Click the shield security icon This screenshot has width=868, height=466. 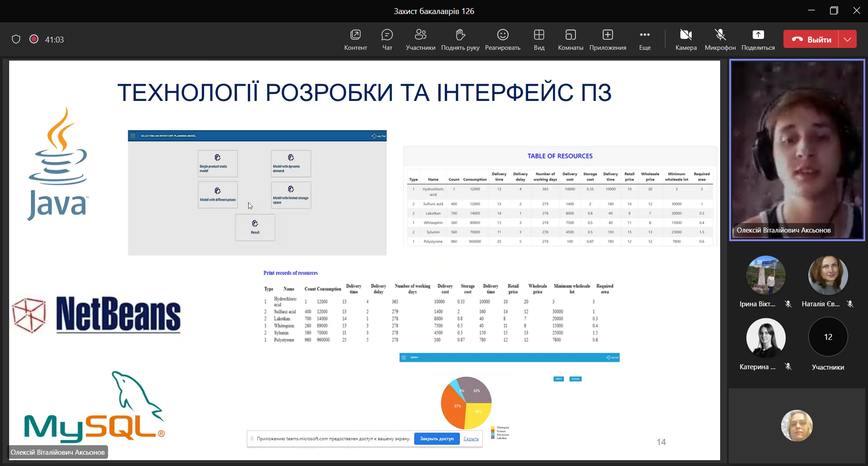(16, 39)
